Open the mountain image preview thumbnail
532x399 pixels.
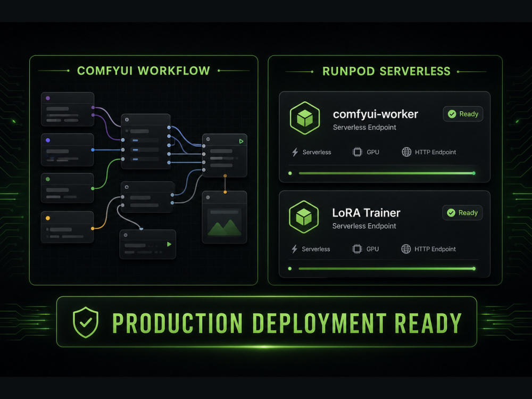225,222
